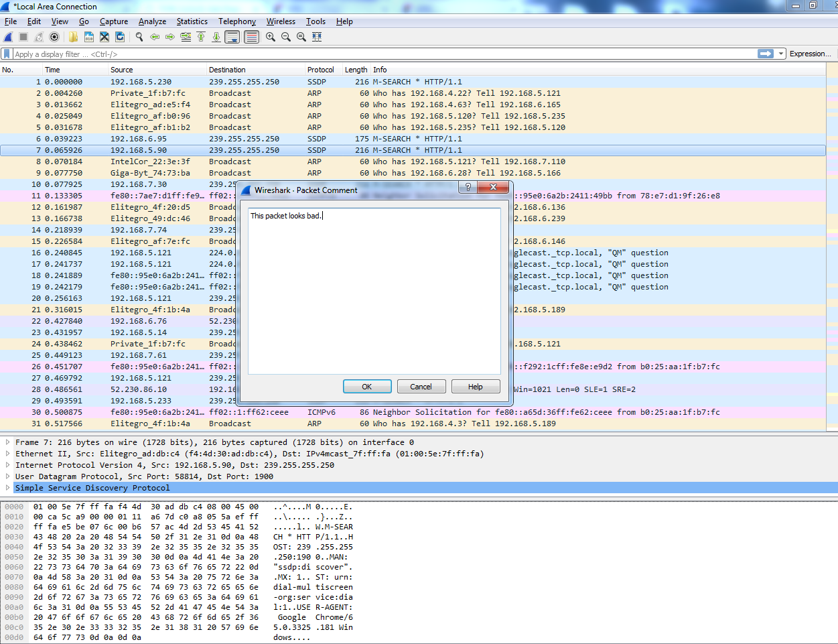Click the Expression… filter button
838x644 pixels.
coord(810,54)
